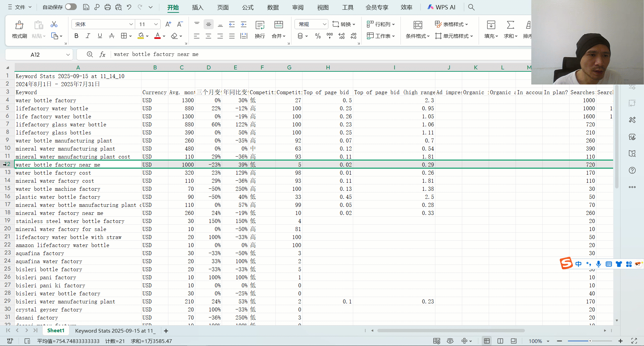Toggle the 自动保存 autosave switch
The image size is (644, 346).
[71, 7]
